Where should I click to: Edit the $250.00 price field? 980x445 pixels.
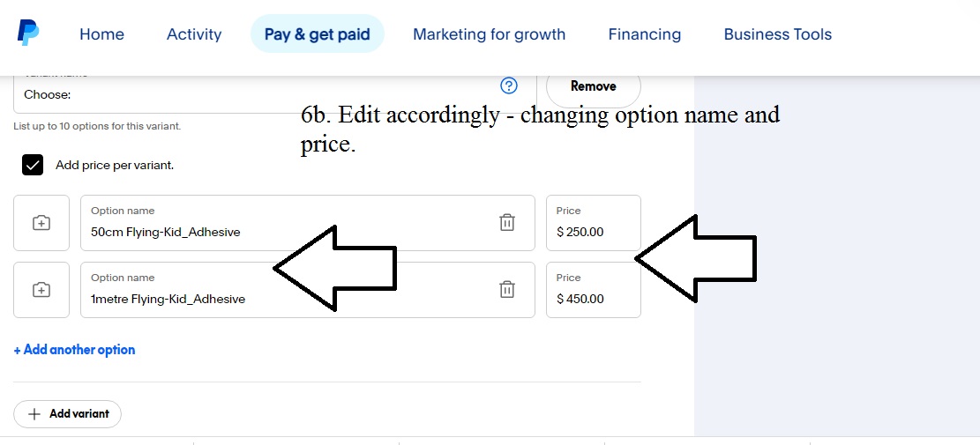(x=593, y=223)
